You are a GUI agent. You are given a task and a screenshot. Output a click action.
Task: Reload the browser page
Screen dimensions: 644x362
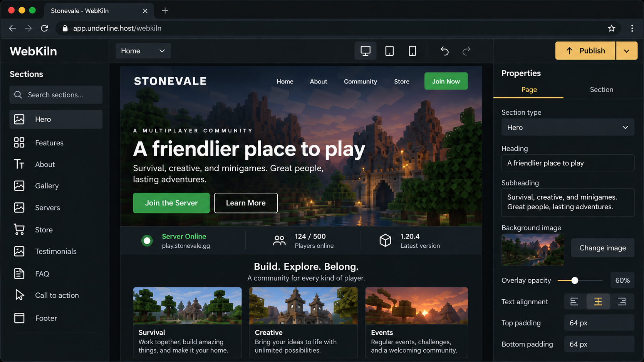(44, 28)
